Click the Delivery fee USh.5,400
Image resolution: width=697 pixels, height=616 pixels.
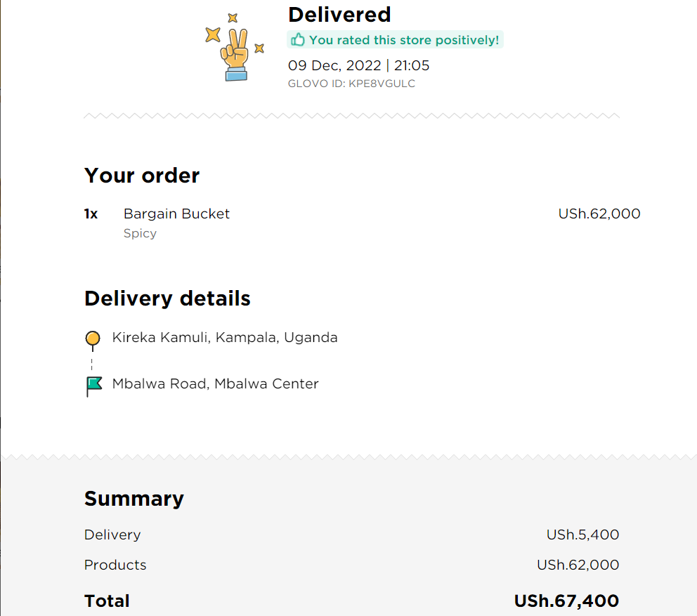click(582, 535)
